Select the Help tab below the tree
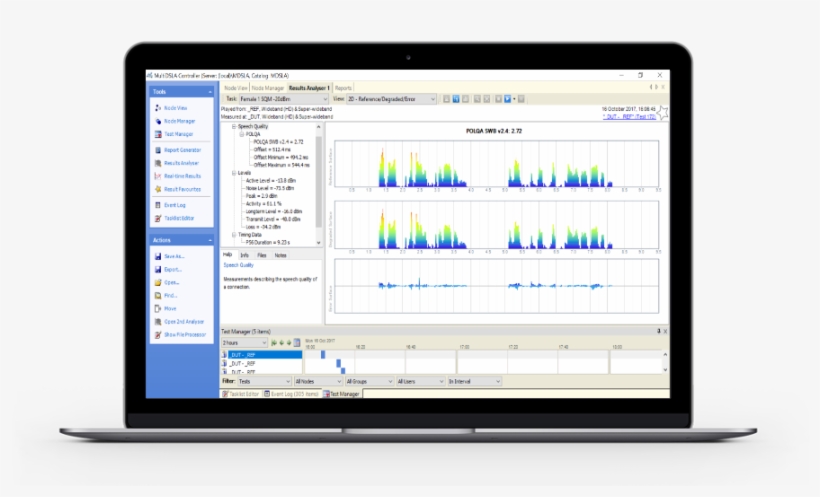This screenshot has width=820, height=497. point(227,255)
